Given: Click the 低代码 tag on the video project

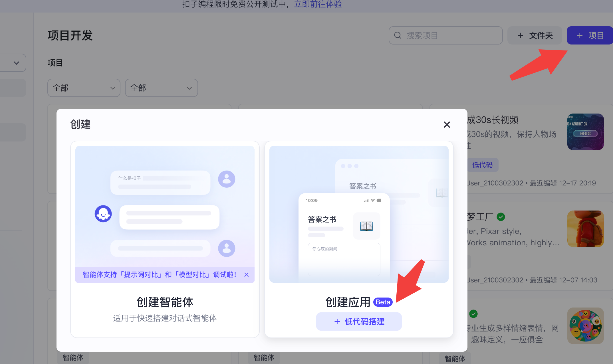Looking at the screenshot, I should point(483,165).
